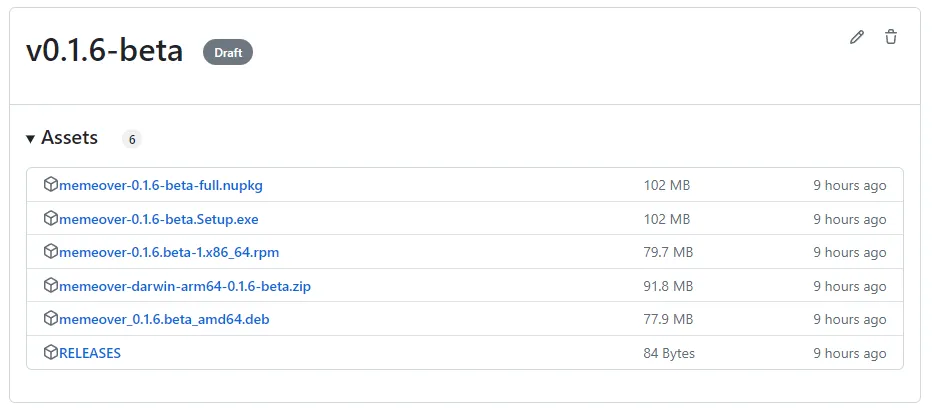This screenshot has height=418, width=936.
Task: Click the trash delete release icon
Action: coord(891,37)
